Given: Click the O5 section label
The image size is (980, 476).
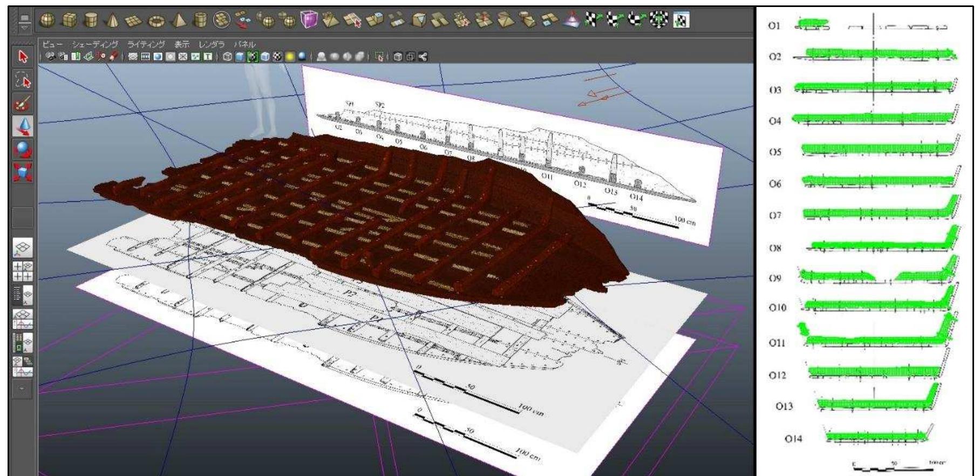Looking at the screenshot, I should (x=775, y=152).
